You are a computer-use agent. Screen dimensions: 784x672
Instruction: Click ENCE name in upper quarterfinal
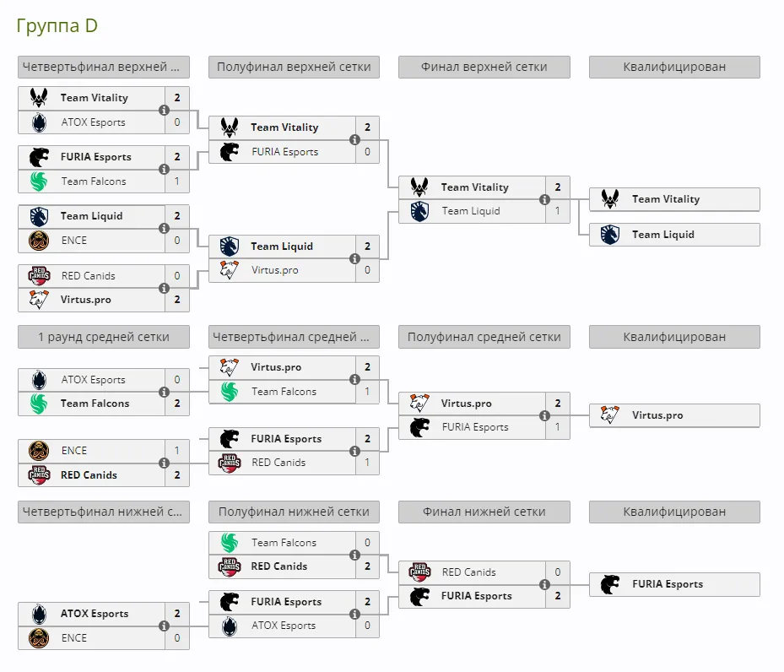(74, 241)
